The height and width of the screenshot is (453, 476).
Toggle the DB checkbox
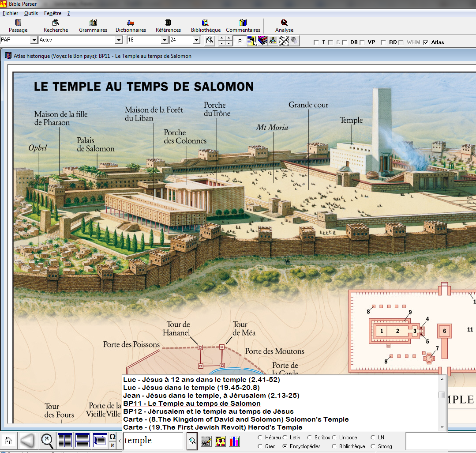(x=344, y=42)
